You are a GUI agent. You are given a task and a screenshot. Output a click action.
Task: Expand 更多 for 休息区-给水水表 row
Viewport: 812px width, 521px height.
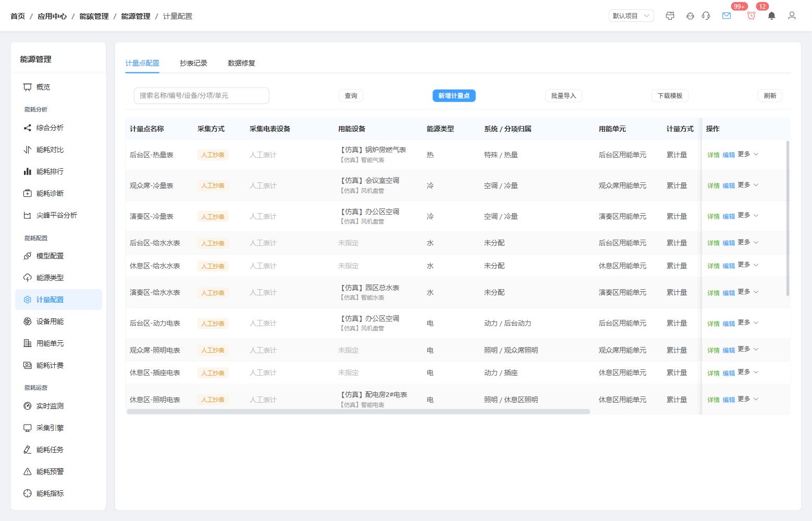[x=748, y=265]
